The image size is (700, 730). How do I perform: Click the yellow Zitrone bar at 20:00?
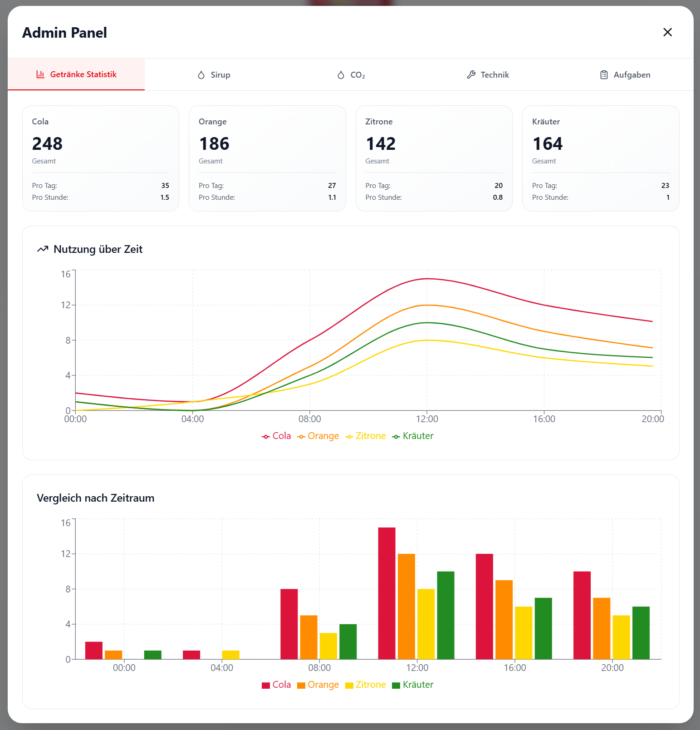622,637
